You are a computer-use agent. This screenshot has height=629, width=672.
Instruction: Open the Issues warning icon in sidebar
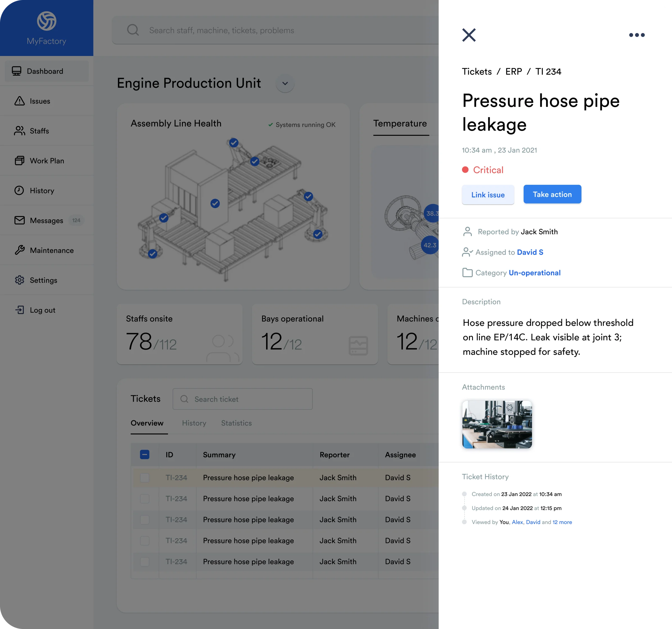[x=20, y=101]
